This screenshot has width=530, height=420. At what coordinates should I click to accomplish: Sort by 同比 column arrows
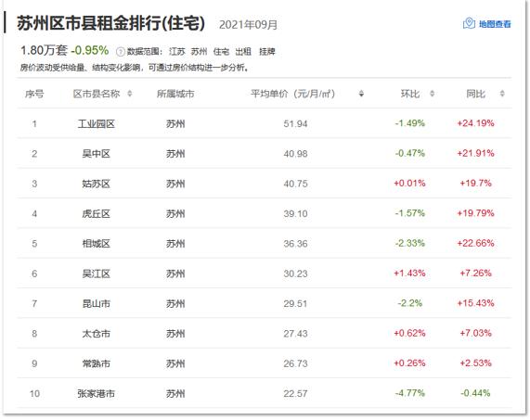tap(502, 94)
